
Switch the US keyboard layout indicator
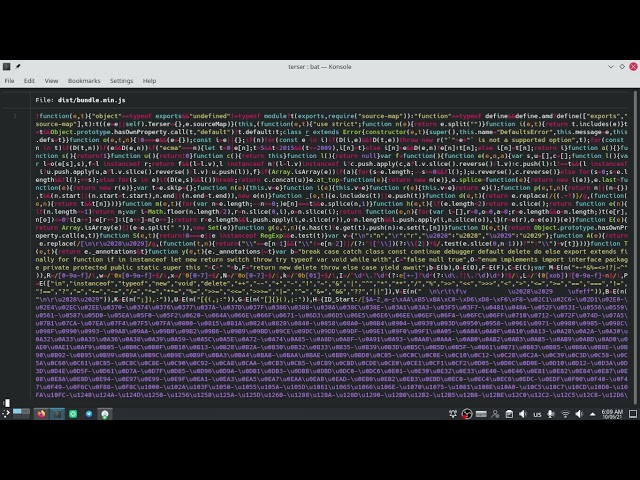click(537, 414)
